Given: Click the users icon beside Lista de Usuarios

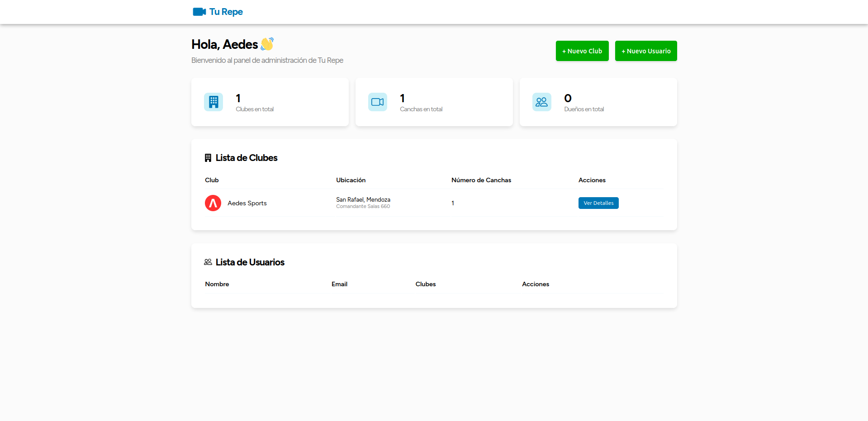Looking at the screenshot, I should click(x=208, y=262).
